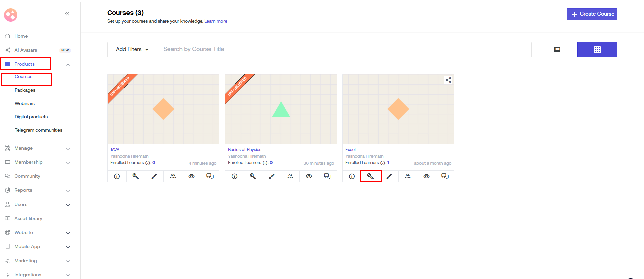Click the wrench icon on JAVA course
The height and width of the screenshot is (279, 644).
(136, 176)
